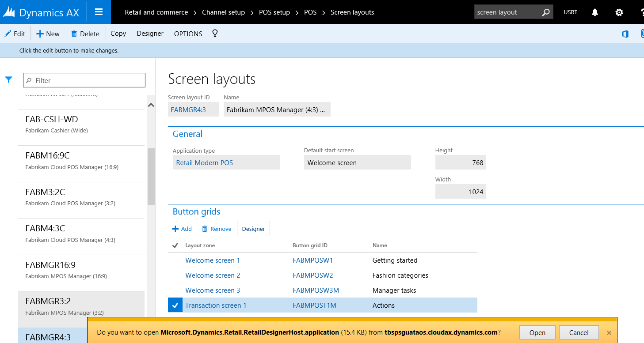Click 'Getting started' name cell
This screenshot has height=343, width=644.
click(395, 260)
